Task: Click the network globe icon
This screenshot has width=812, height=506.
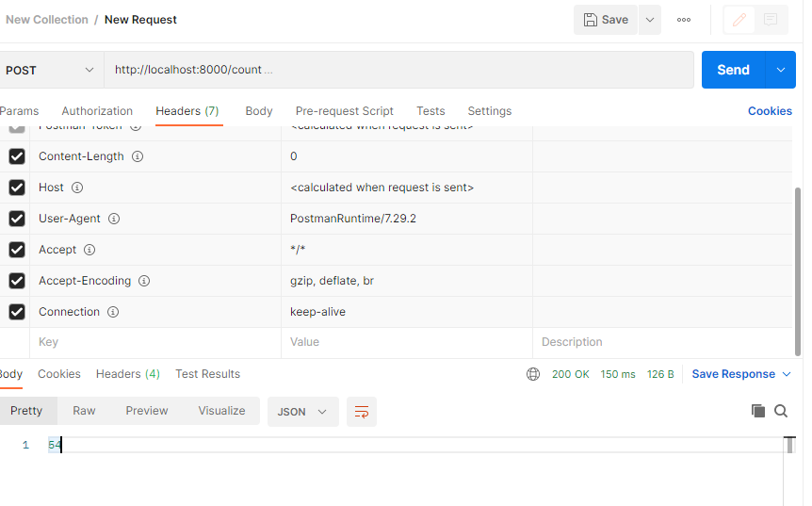Action: click(x=533, y=374)
